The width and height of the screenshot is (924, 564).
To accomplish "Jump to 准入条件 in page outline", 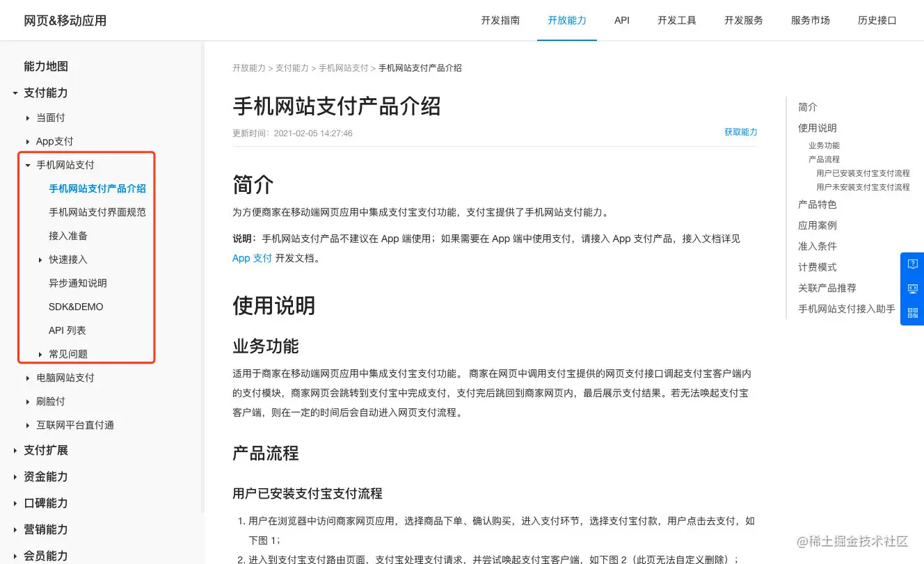I will point(818,246).
